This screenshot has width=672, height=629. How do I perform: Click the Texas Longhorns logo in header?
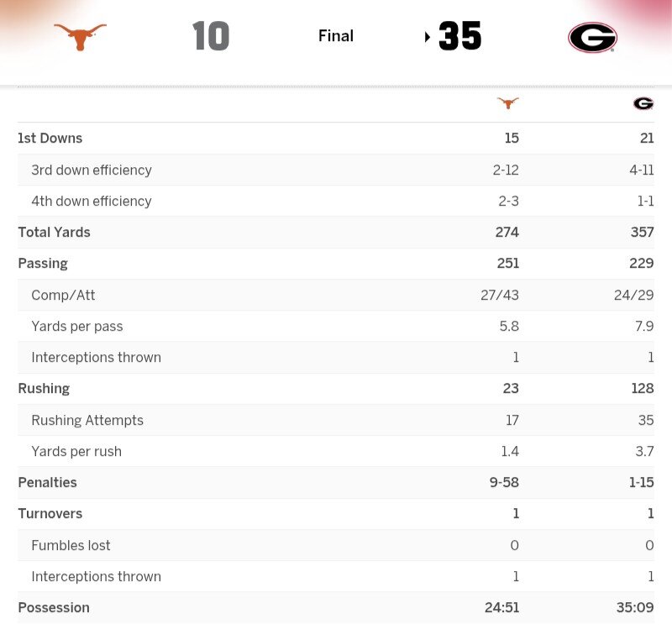[80, 36]
